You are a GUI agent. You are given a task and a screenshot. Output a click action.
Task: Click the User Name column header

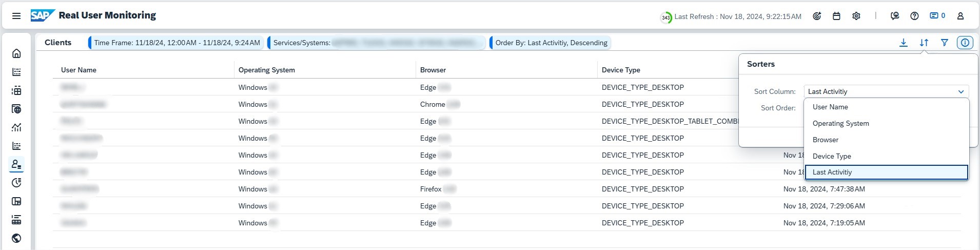point(79,70)
